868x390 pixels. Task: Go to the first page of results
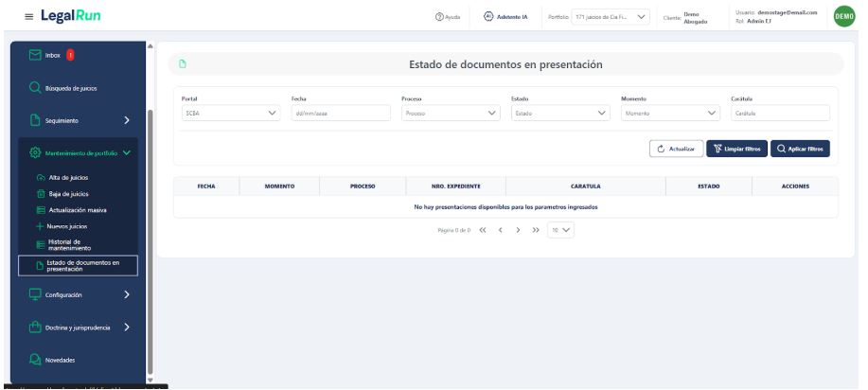click(485, 229)
